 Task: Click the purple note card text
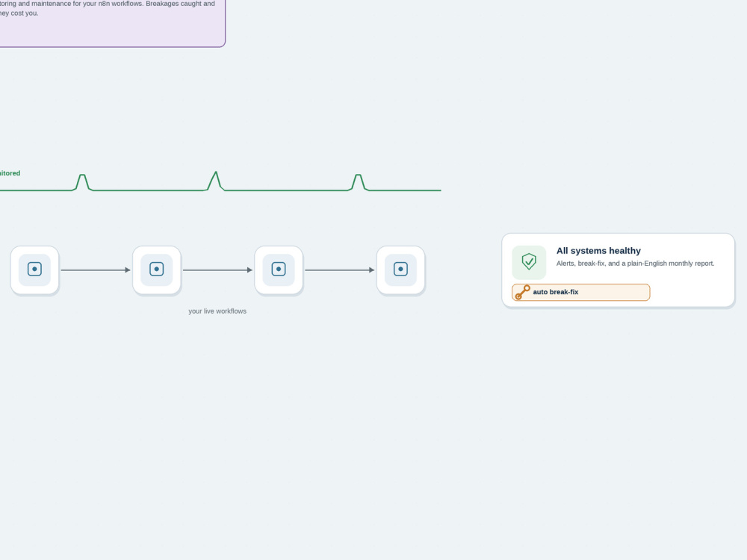[x=108, y=8]
